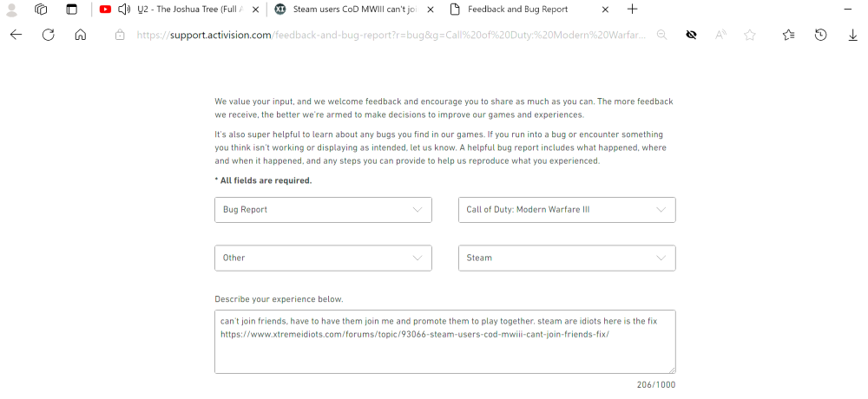Toggle the tracking prevention eye icon
Screen dimensions: 868x399
coord(691,35)
